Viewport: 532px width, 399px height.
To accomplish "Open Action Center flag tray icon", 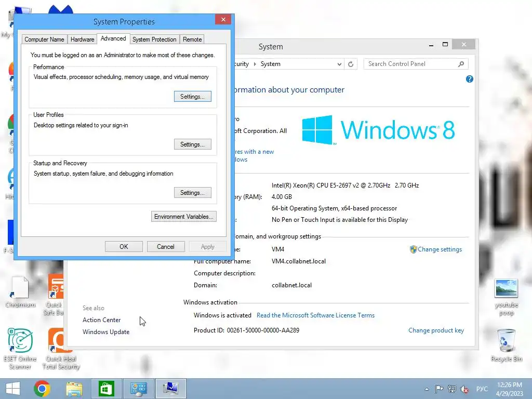I will (439, 389).
